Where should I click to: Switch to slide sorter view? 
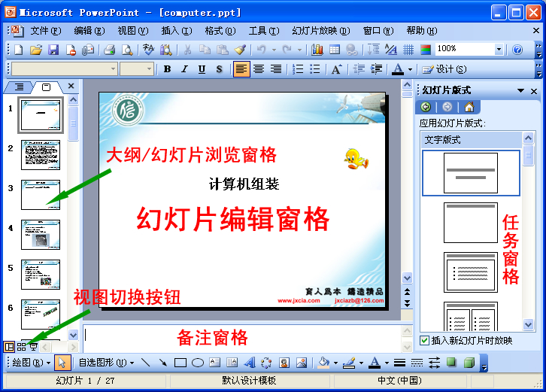point(21,347)
